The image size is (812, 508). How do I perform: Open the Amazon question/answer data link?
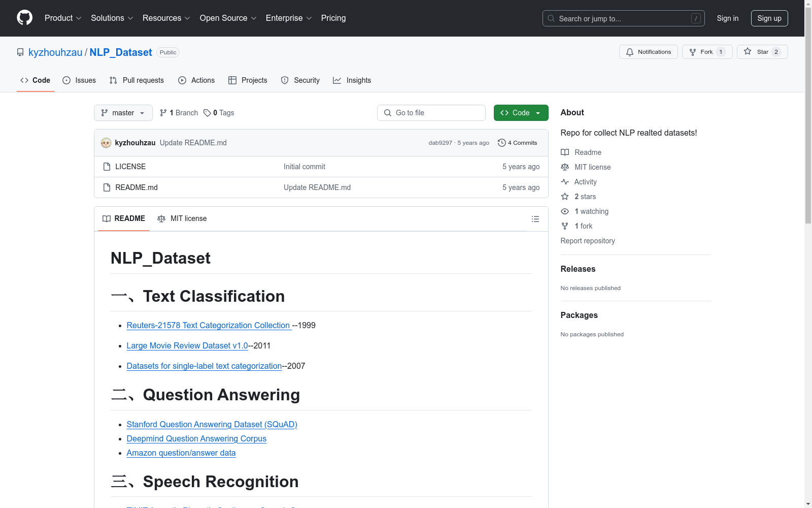[x=181, y=453]
